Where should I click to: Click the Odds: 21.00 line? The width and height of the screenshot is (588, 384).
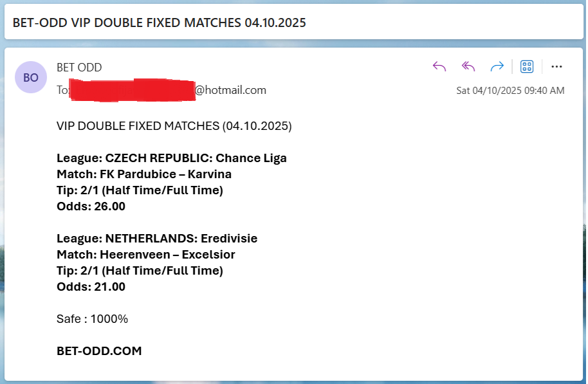[x=91, y=287]
